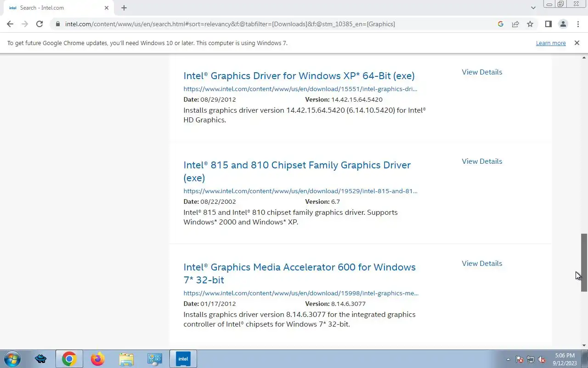Open the Control Panel taskbar icon
The width and height of the screenshot is (588, 368).
point(154,359)
